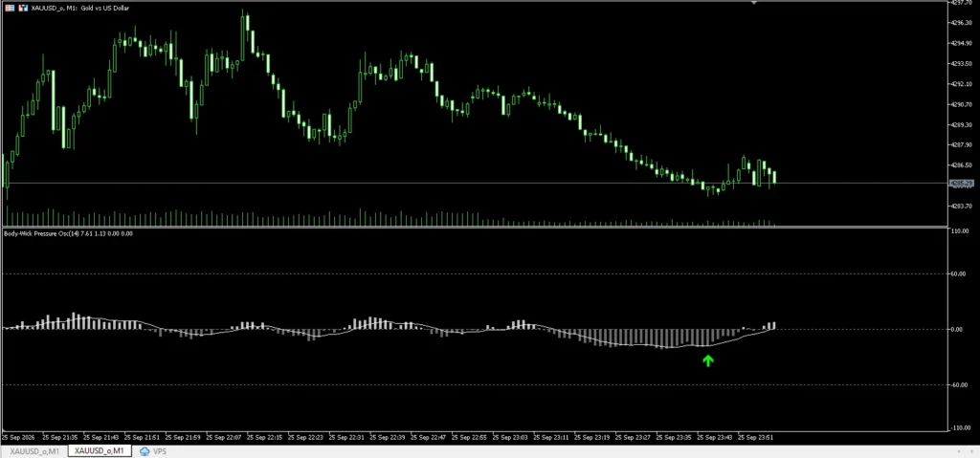This screenshot has width=980, height=458.
Task: Click the '25 Sep 2026' date label on time axis
Action: pyautogui.click(x=19, y=437)
